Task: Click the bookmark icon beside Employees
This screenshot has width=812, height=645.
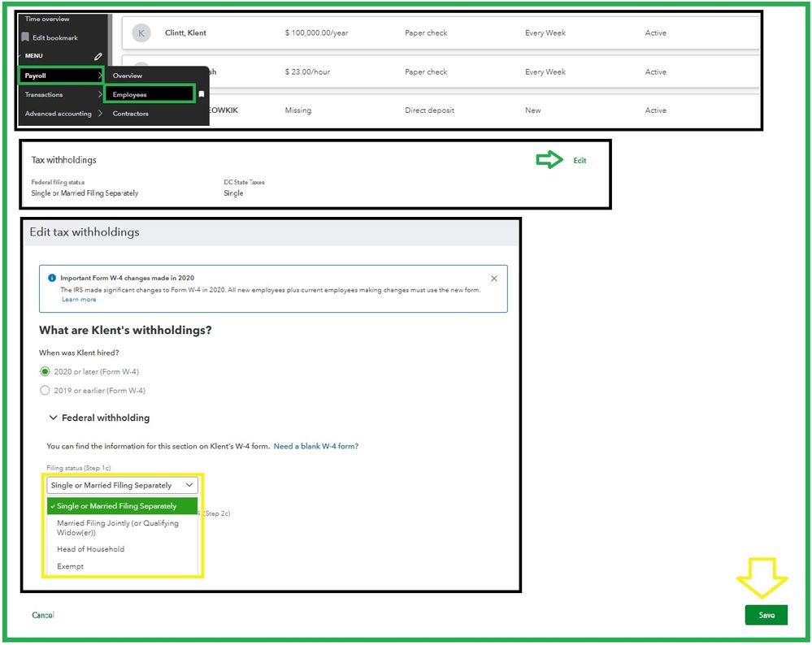Action: click(x=202, y=94)
